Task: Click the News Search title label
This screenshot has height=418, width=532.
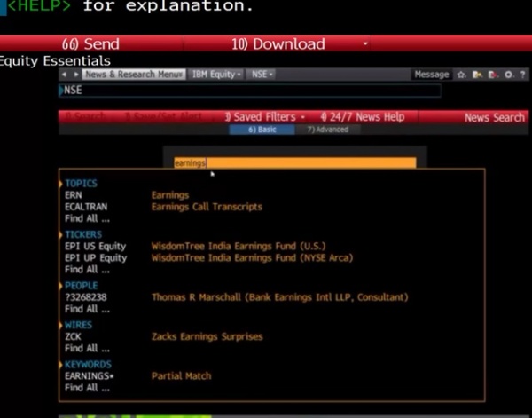Action: [x=495, y=117]
